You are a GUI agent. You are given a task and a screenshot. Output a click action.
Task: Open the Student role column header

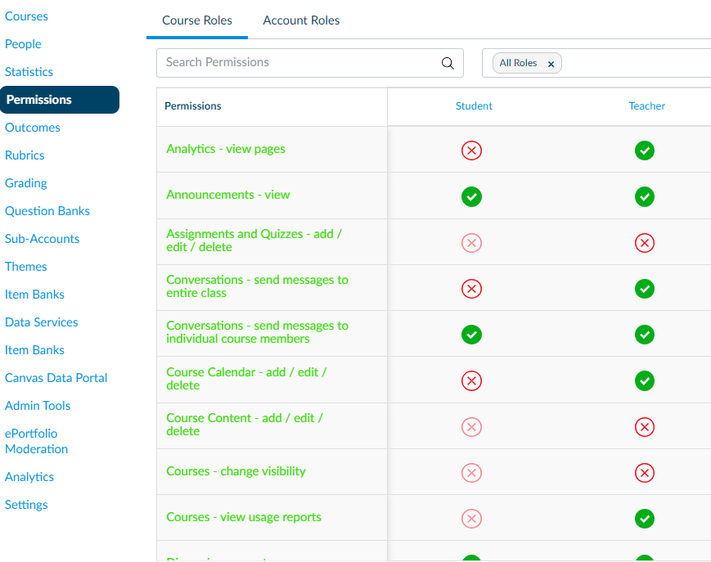pos(473,106)
